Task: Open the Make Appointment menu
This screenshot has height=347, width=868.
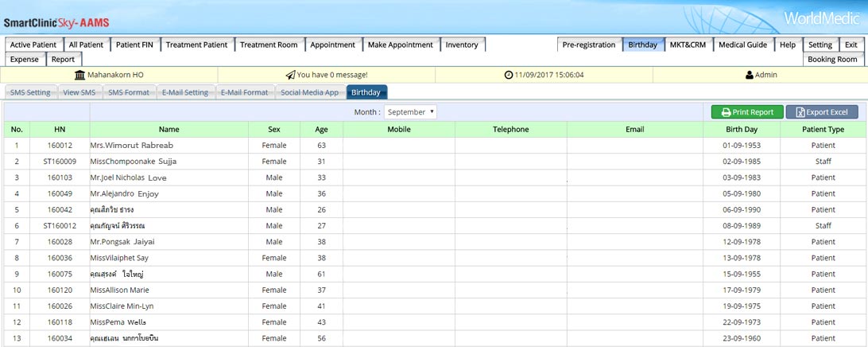Action: pyautogui.click(x=401, y=45)
